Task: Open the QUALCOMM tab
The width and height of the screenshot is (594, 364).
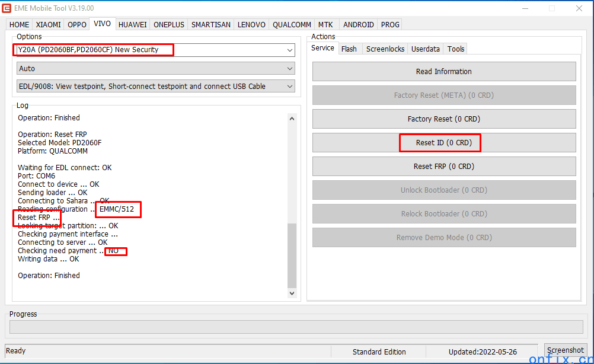Action: [x=292, y=25]
